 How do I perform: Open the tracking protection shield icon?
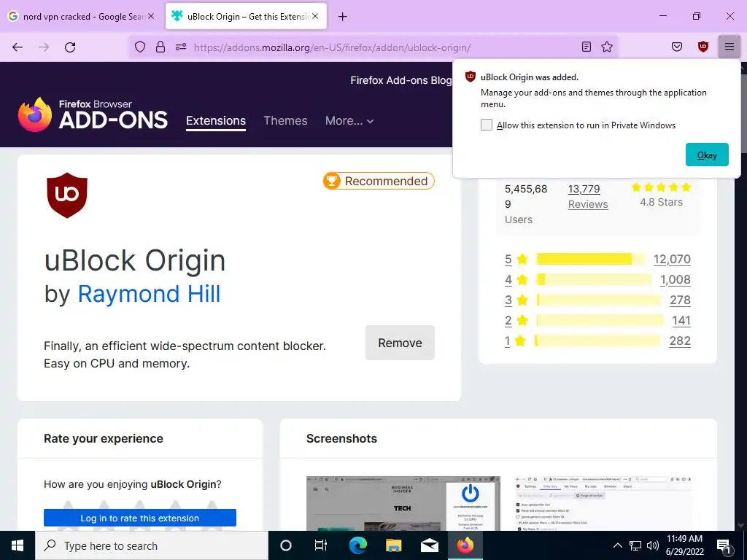tap(139, 47)
